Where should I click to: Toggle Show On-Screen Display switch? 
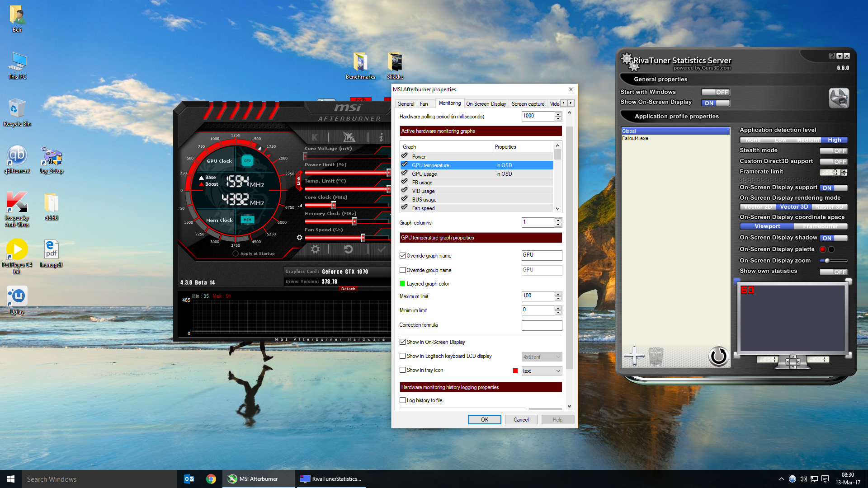[715, 103]
